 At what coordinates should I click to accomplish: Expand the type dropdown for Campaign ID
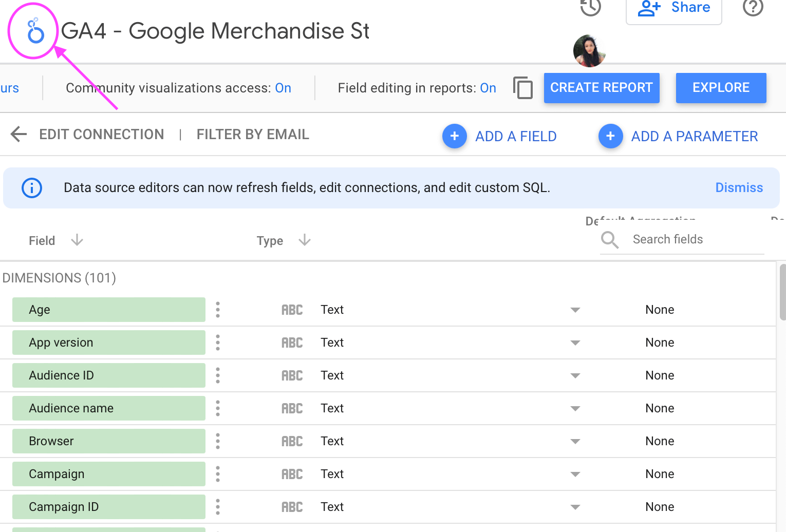point(575,507)
